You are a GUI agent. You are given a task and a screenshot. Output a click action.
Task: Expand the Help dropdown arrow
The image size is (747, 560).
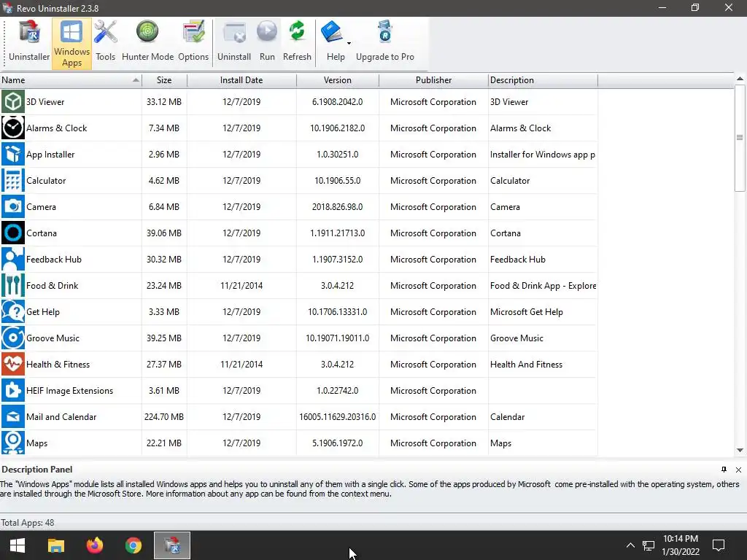pyautogui.click(x=349, y=43)
